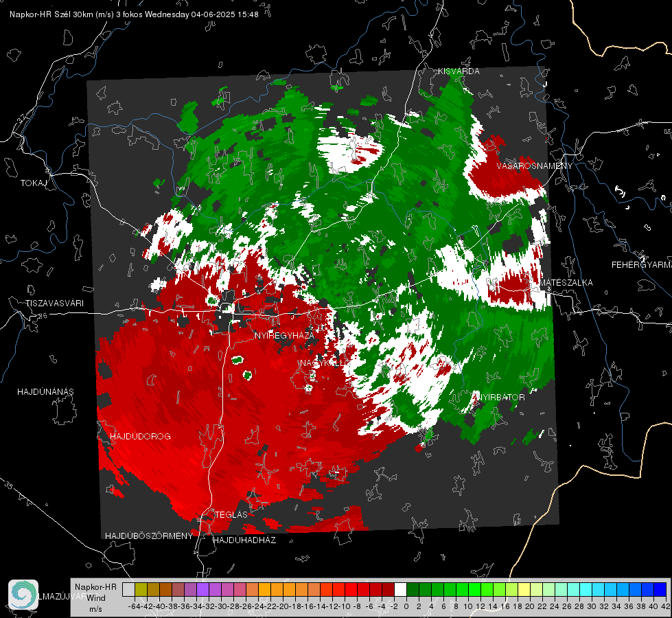Select the TÉGLÁS town label
The width and height of the screenshot is (672, 618).
231,514
